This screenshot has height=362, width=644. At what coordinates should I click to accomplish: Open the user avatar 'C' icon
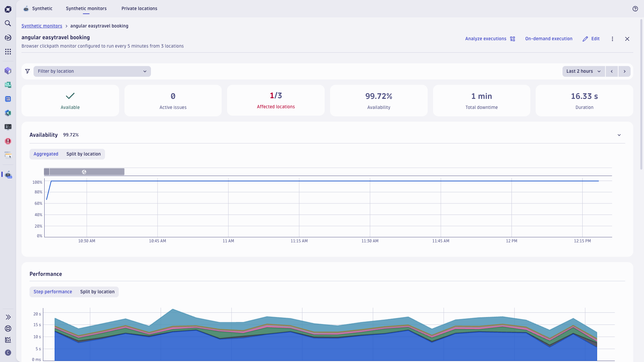pyautogui.click(x=8, y=353)
